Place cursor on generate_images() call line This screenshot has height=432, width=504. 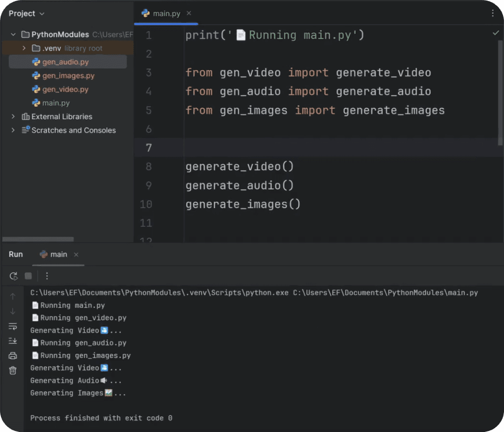(243, 204)
